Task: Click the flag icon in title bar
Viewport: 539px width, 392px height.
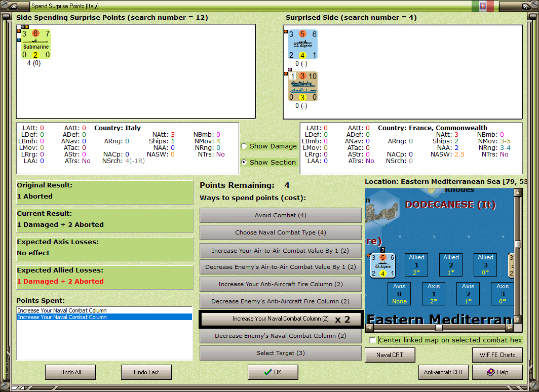Action: click(483, 6)
